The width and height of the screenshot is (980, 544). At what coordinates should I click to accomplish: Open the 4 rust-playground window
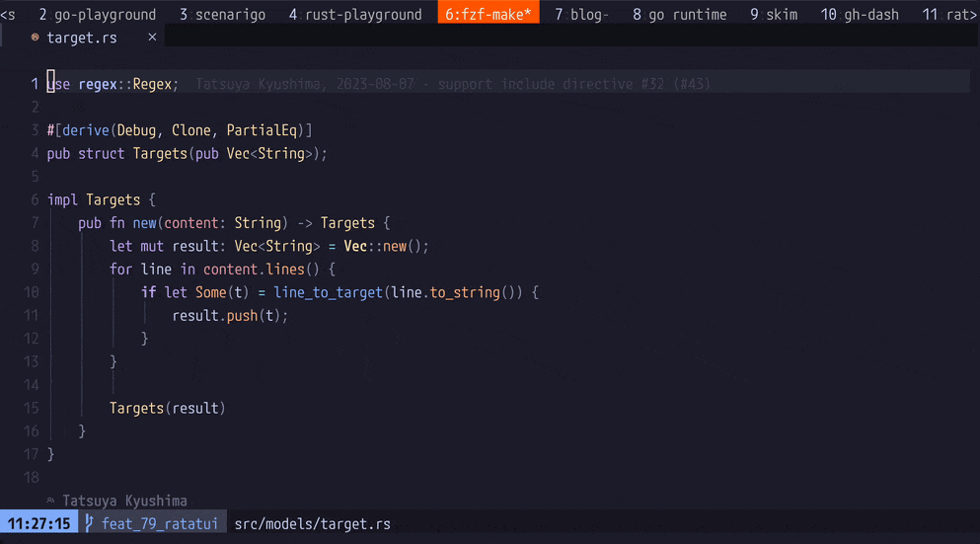[355, 14]
